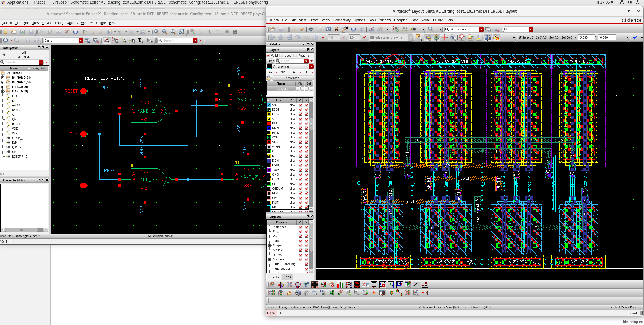The width and height of the screenshot is (644, 325).
Task: Click the All Layers button
Action: pyautogui.click(x=281, y=89)
